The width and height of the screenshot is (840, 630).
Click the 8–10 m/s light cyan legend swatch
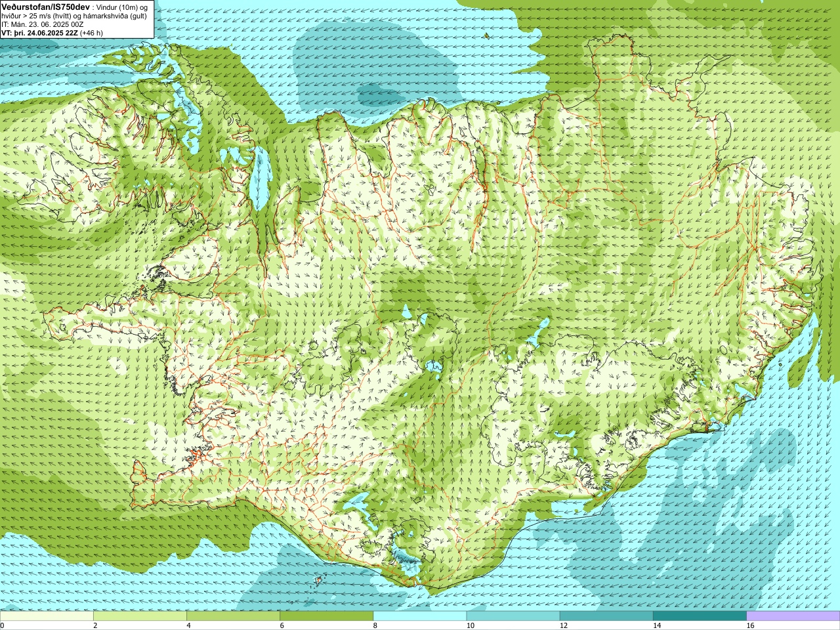point(420,616)
